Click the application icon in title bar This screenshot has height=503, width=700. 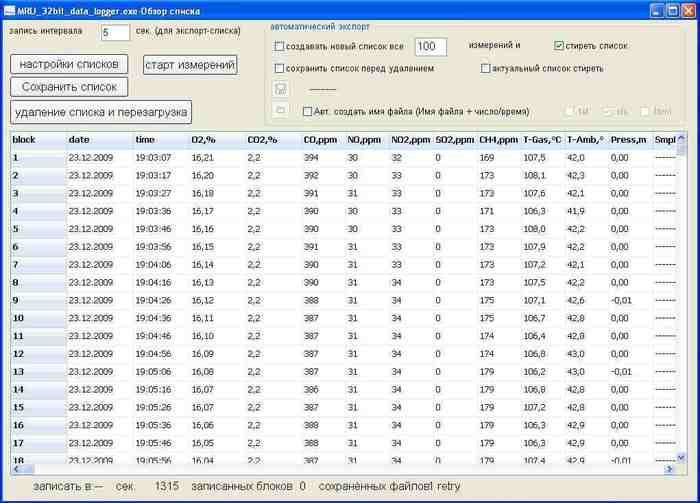coord(9,11)
